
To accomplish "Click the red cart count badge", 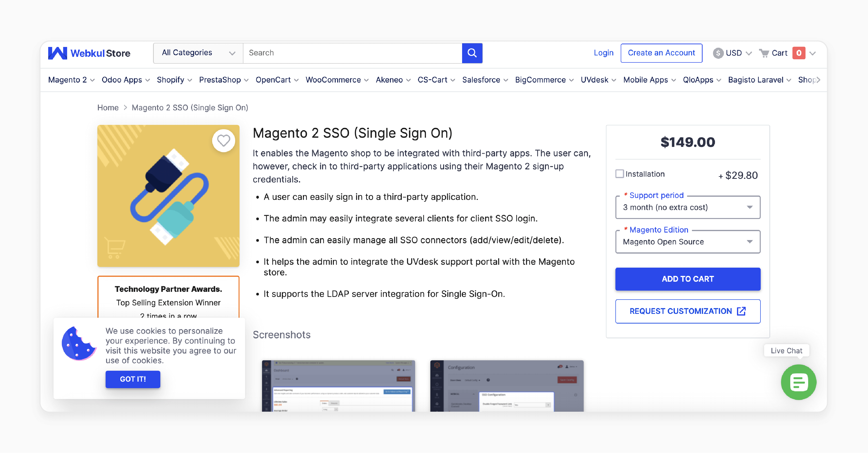I will (x=798, y=53).
